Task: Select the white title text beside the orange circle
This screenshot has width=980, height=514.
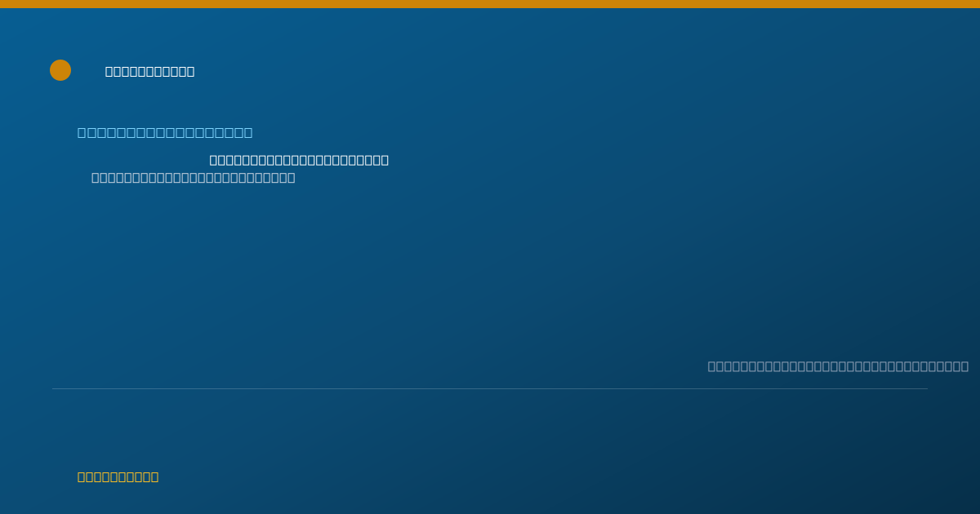Action: click(150, 72)
